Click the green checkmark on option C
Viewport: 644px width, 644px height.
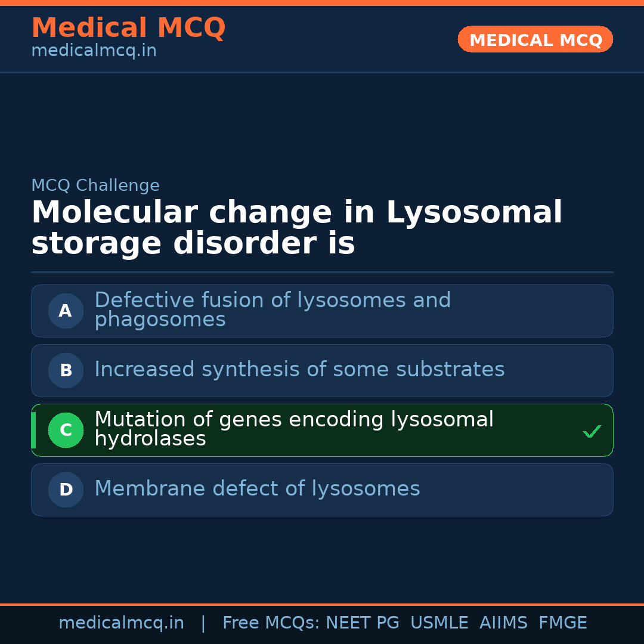(x=592, y=431)
